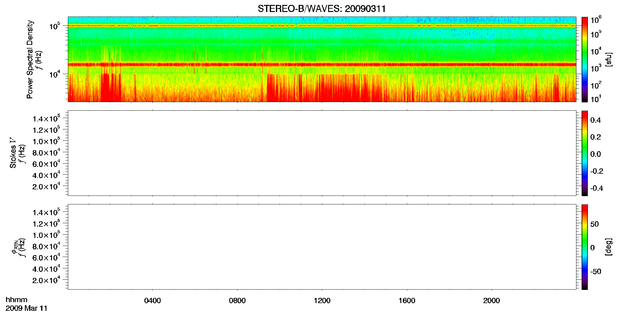644x332 pixels.
Task: Click the hhmm time format label
Action: point(16,300)
